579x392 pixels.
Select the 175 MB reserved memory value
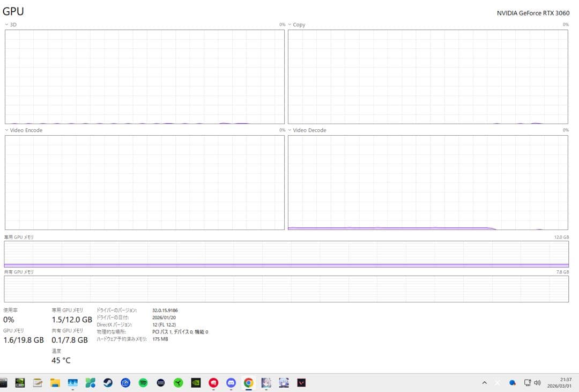[x=160, y=339]
